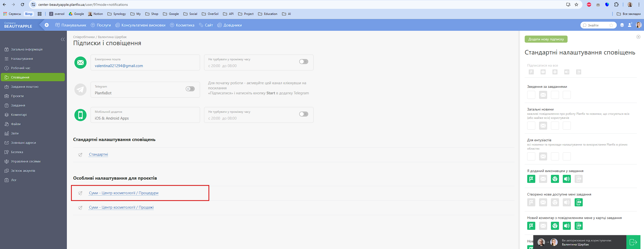Screen dimensions: 644x249
Task: Open Суми - Центр косметології / Процедури link
Action: 124,193
